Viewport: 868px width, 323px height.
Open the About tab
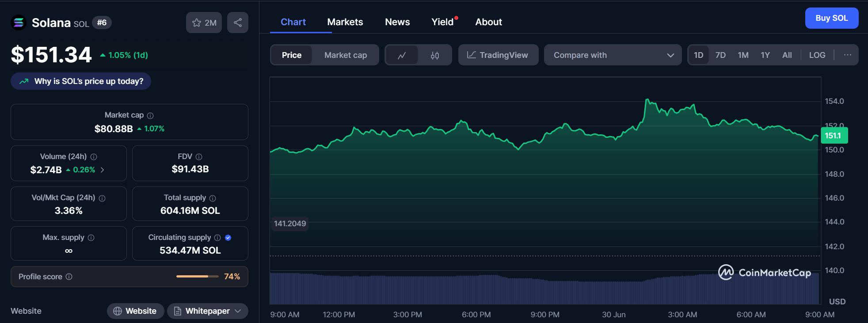pyautogui.click(x=488, y=22)
